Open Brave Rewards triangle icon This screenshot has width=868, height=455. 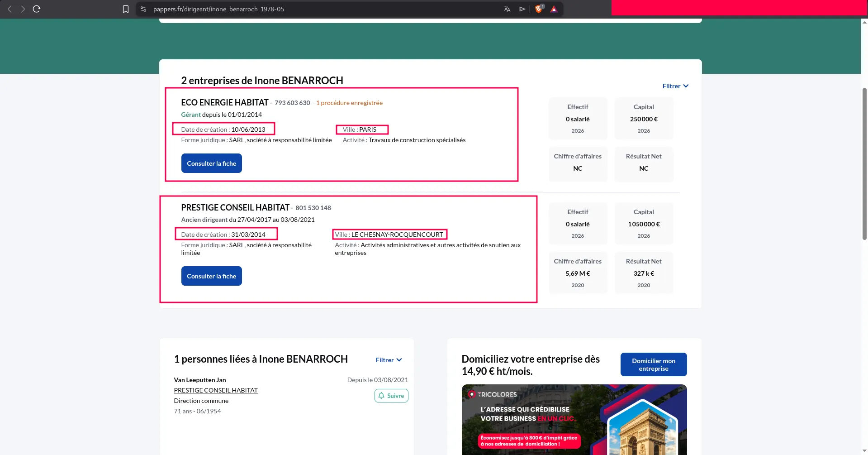[554, 9]
